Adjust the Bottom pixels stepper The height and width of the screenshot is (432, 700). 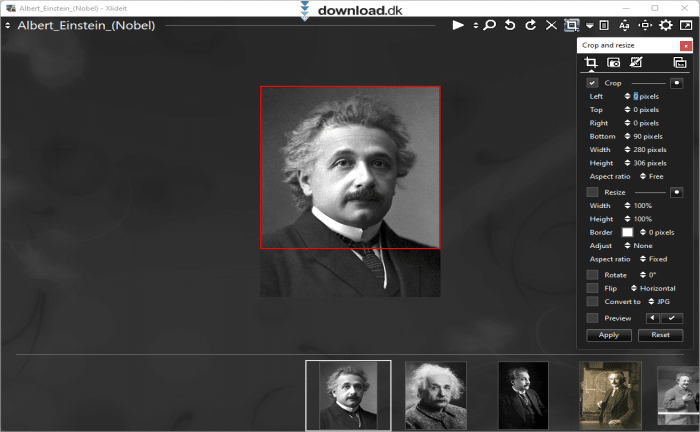(x=627, y=137)
